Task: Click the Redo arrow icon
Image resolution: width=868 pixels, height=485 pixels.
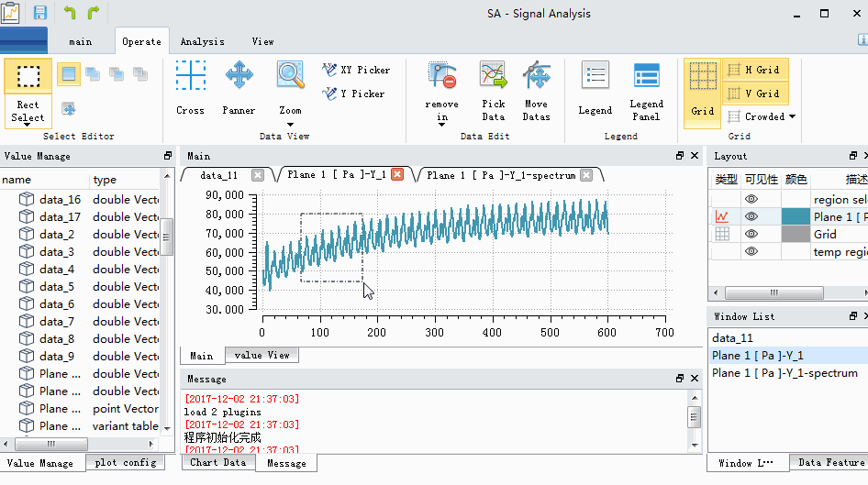Action: [x=94, y=12]
